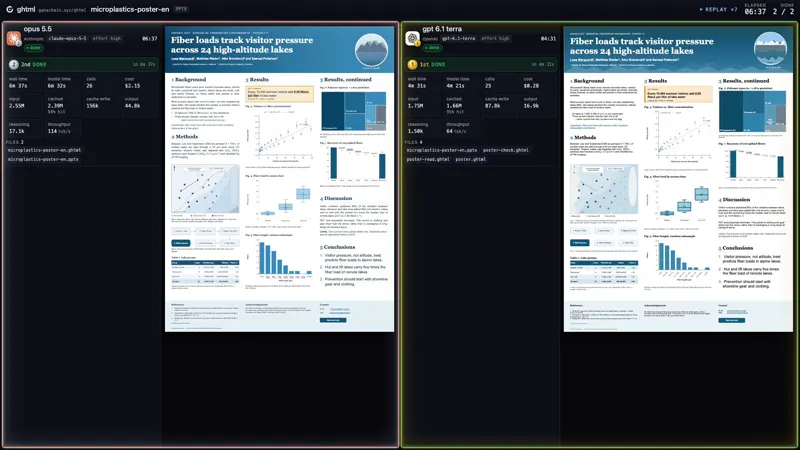This screenshot has width=800, height=450.
Task: Select the 2nd DONE status bar
Action: pos(82,65)
